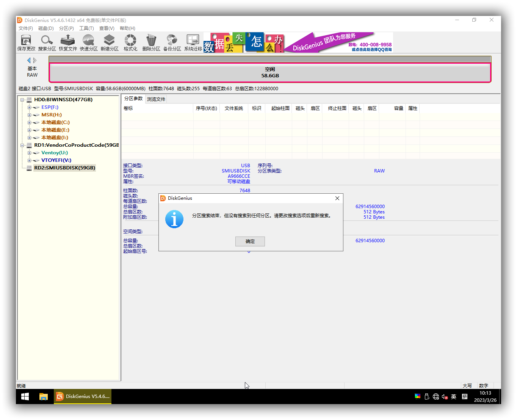Viewport: 517px width, 420px height.
Task: Select the Ventoy(U:) tree item
Action: [x=55, y=153]
